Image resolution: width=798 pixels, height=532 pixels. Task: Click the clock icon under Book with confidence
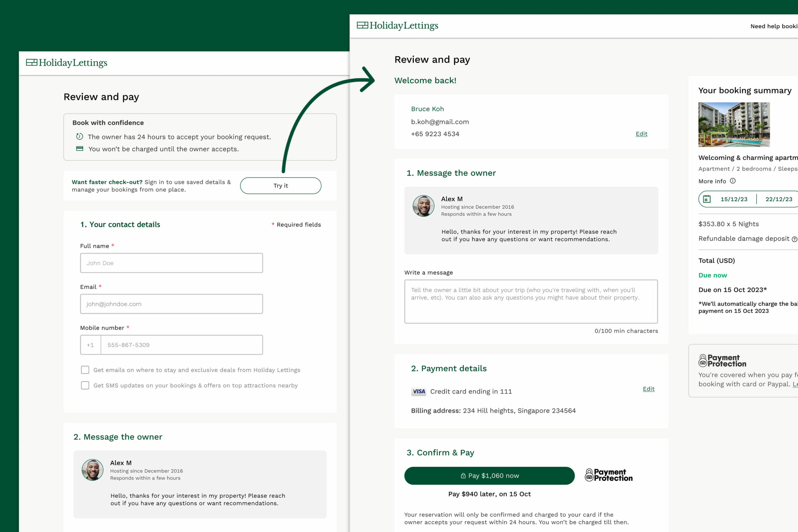[79, 137]
